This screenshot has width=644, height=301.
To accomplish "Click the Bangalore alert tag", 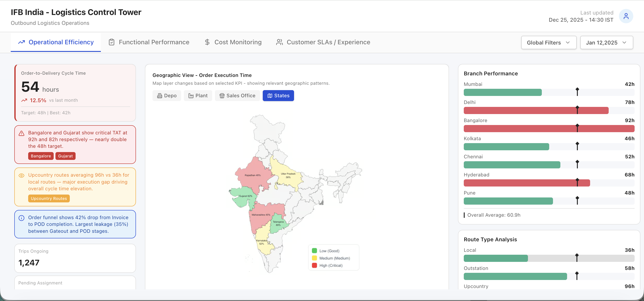I will [x=41, y=156].
